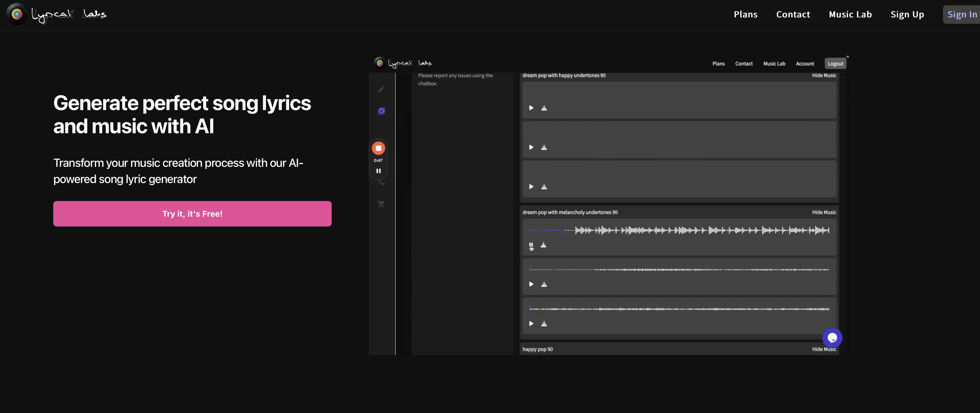Screen dimensions: 980x413
Task: Pause the playing melancholy undertones track
Action: (531, 245)
